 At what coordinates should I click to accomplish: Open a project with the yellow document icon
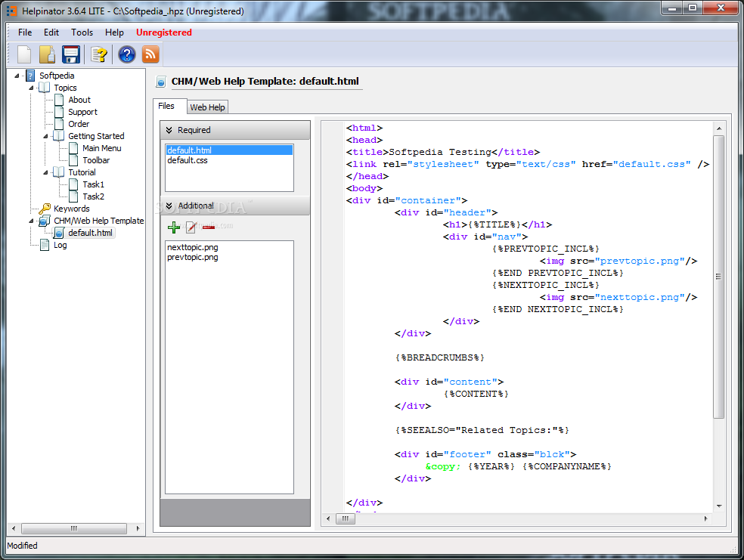47,54
